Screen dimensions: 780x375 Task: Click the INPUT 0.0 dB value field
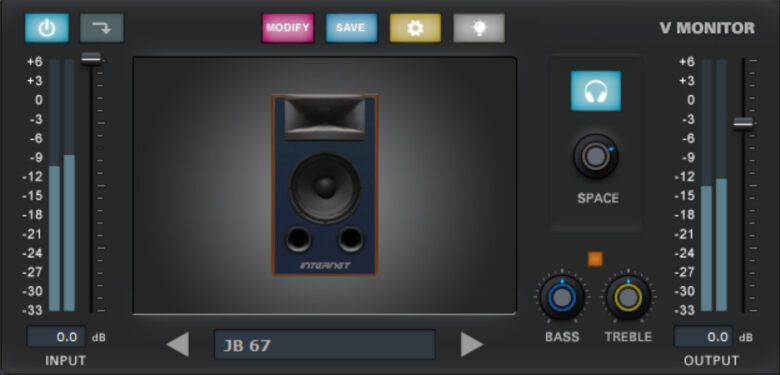[x=56, y=337]
